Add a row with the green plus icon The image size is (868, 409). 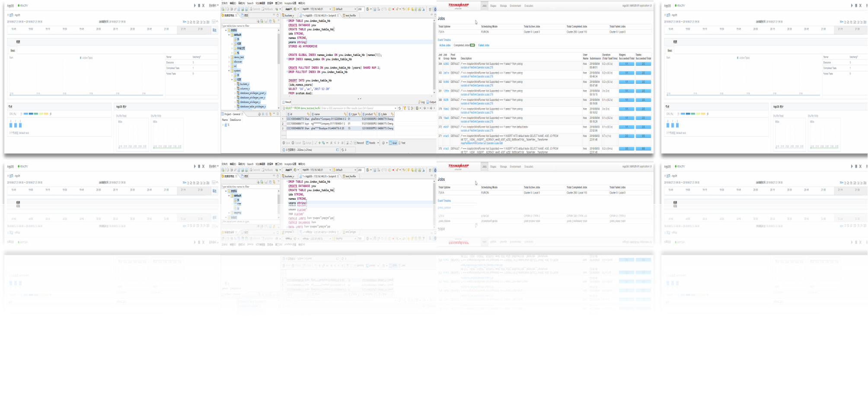point(319,143)
